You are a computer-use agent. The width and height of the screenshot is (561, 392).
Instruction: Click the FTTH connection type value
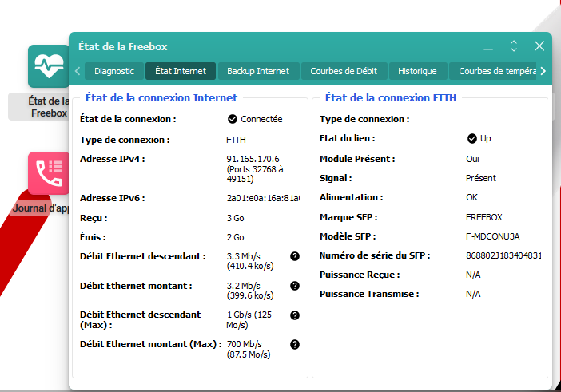tap(236, 140)
